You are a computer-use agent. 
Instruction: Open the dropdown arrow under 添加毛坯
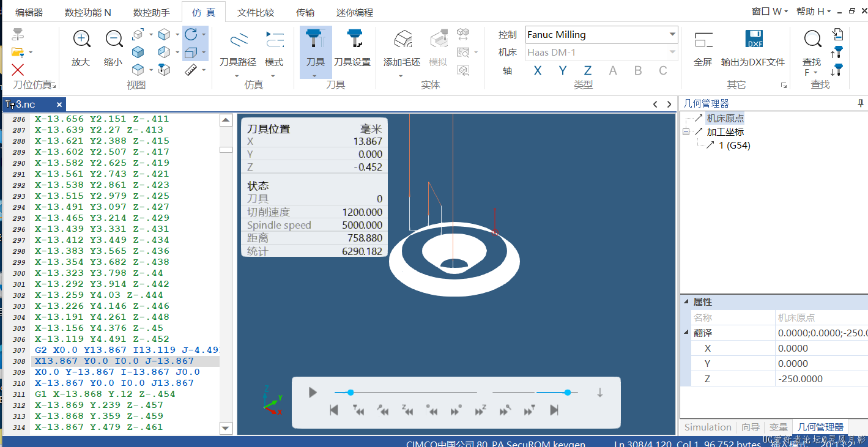tap(401, 76)
